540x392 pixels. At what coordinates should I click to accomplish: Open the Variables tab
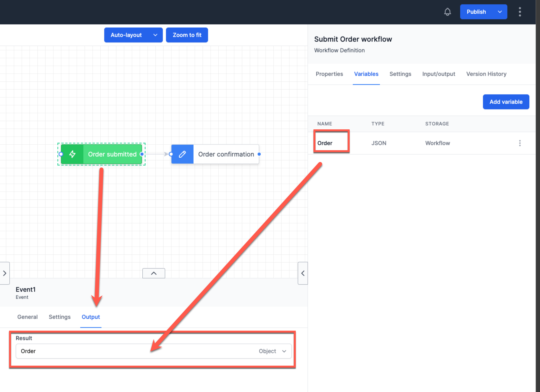(366, 74)
